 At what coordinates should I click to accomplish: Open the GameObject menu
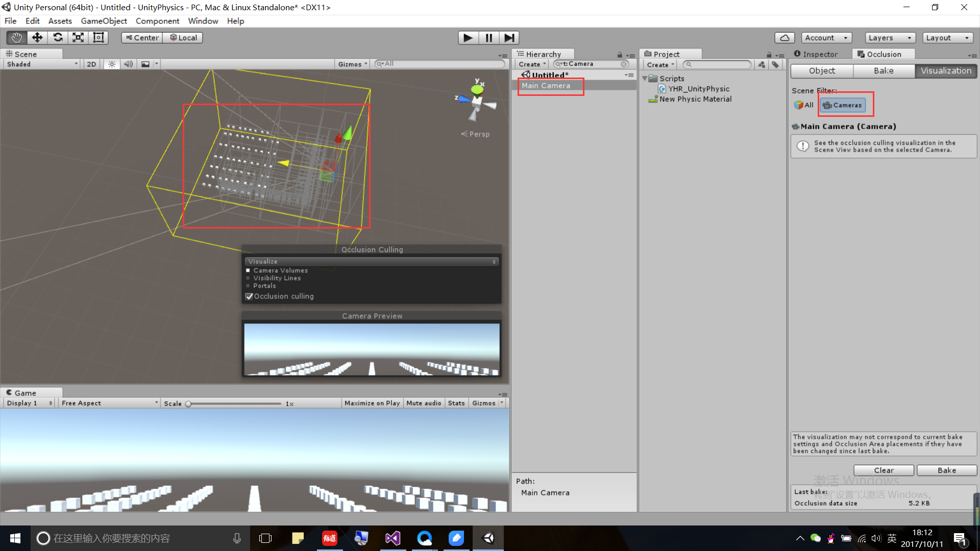point(104,21)
